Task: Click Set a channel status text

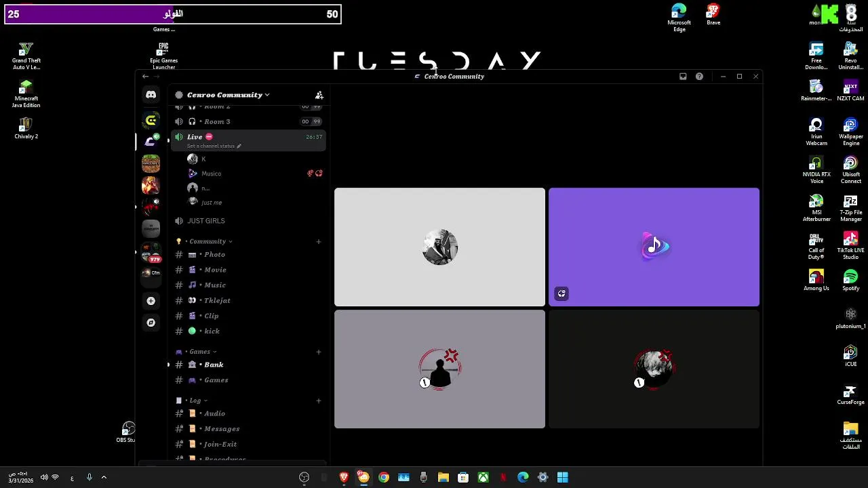Action: pyautogui.click(x=210, y=146)
